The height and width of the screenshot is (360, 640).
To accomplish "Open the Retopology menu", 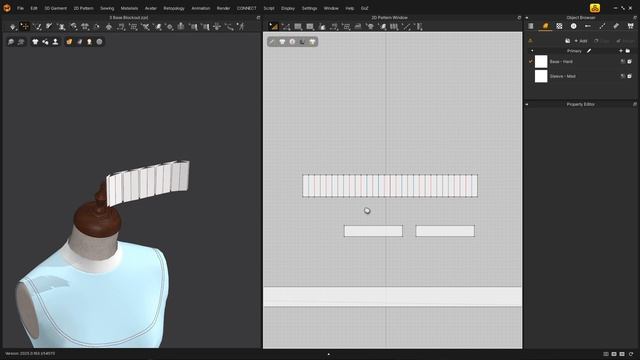I will (174, 8).
